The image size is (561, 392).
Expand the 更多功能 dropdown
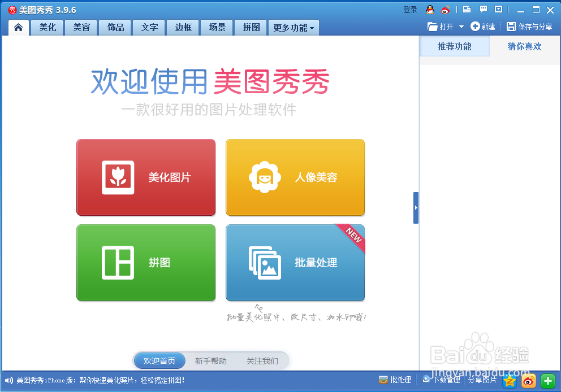(x=294, y=28)
